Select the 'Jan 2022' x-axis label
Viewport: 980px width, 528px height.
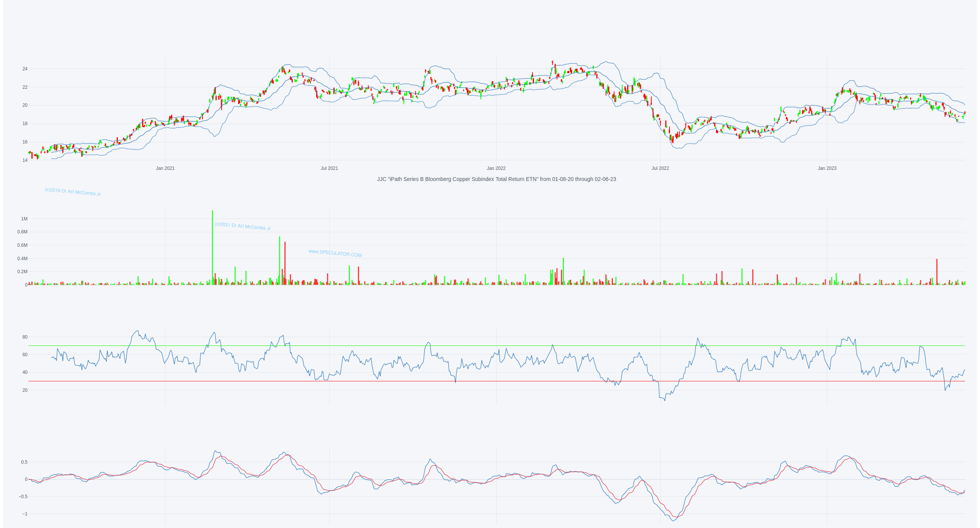(496, 168)
